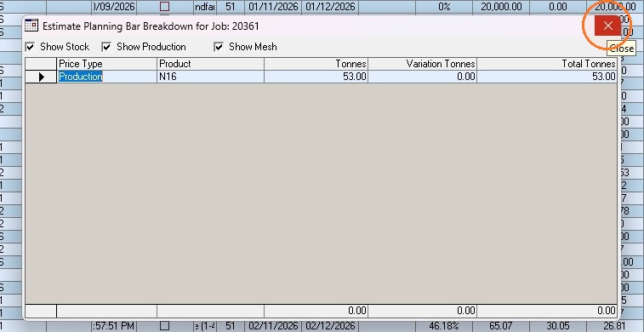Click the 02/11/2026 date cell in background grid
The height and width of the screenshot is (332, 644).
click(273, 326)
